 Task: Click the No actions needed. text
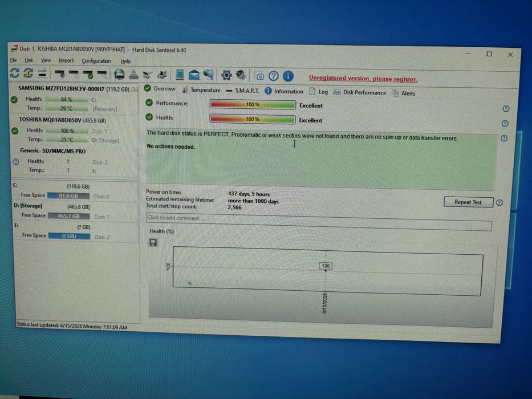(170, 146)
